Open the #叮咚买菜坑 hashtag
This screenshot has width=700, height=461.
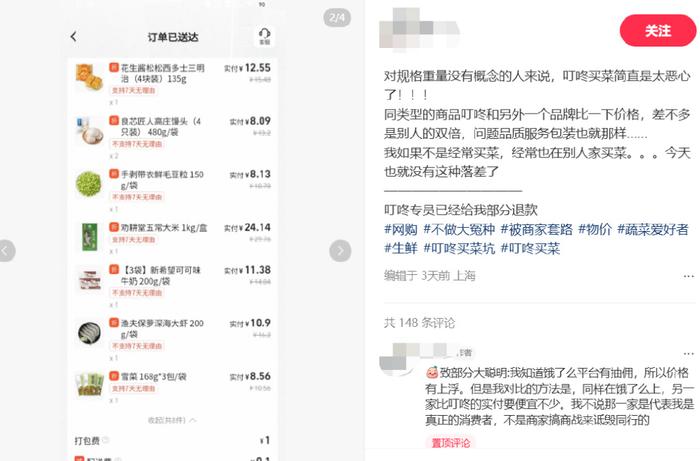(x=459, y=248)
